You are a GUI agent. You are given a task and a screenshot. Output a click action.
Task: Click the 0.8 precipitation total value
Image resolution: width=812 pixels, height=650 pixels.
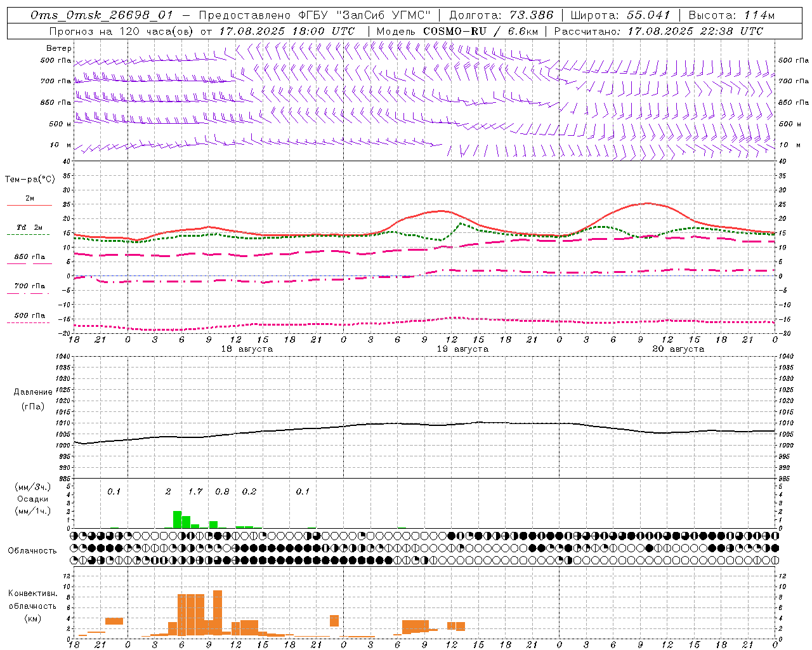222,491
